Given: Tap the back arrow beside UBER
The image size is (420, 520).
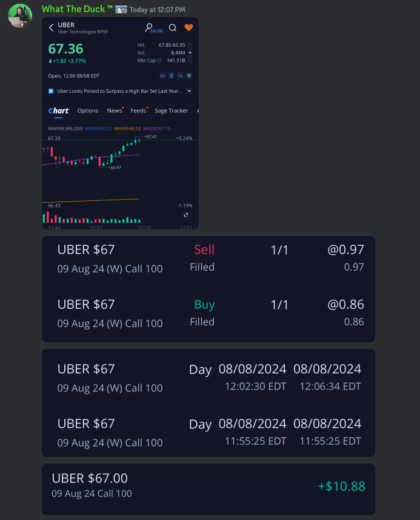Looking at the screenshot, I should point(51,27).
